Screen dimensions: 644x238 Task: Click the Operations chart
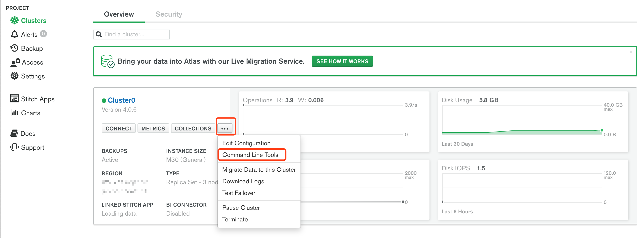(x=334, y=122)
